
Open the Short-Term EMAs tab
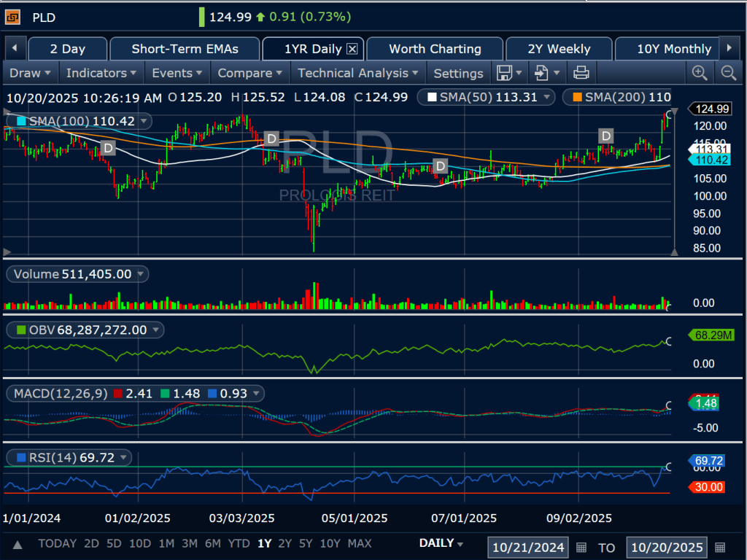(184, 49)
